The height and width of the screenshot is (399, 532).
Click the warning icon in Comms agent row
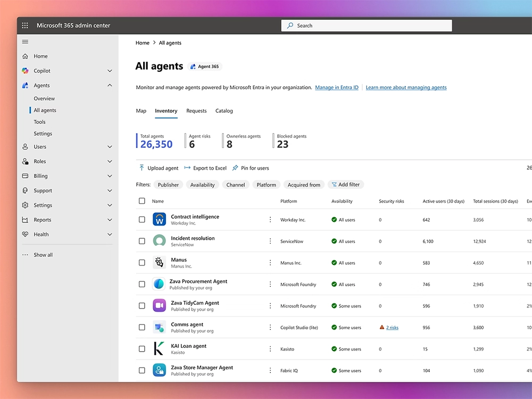pyautogui.click(x=381, y=327)
